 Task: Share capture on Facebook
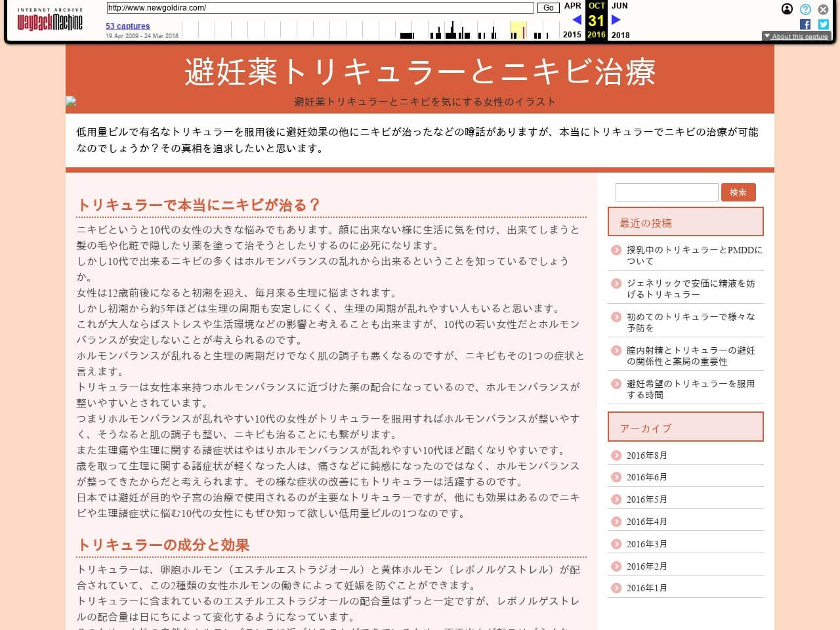(805, 24)
